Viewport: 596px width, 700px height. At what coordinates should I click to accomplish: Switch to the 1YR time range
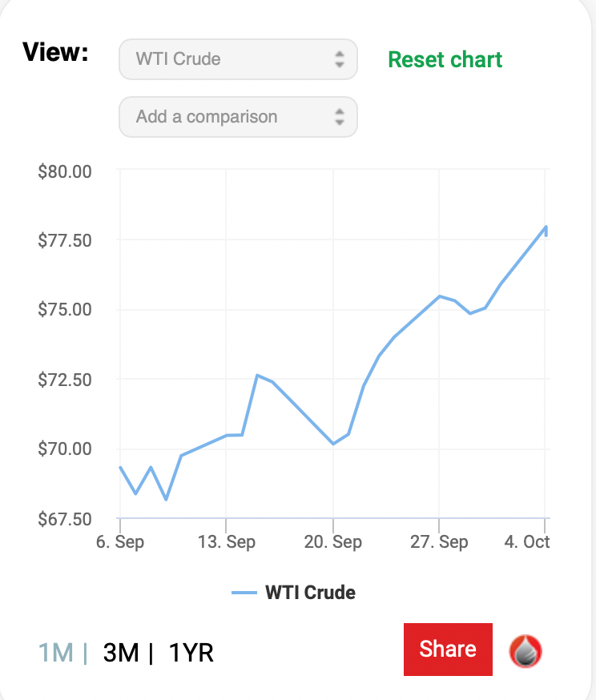(x=191, y=653)
